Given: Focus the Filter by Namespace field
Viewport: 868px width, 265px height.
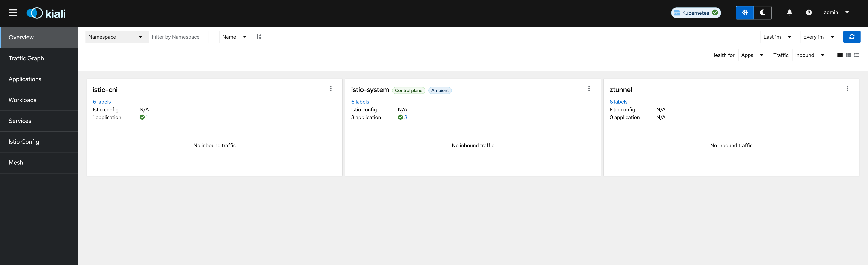Looking at the screenshot, I should 178,37.
